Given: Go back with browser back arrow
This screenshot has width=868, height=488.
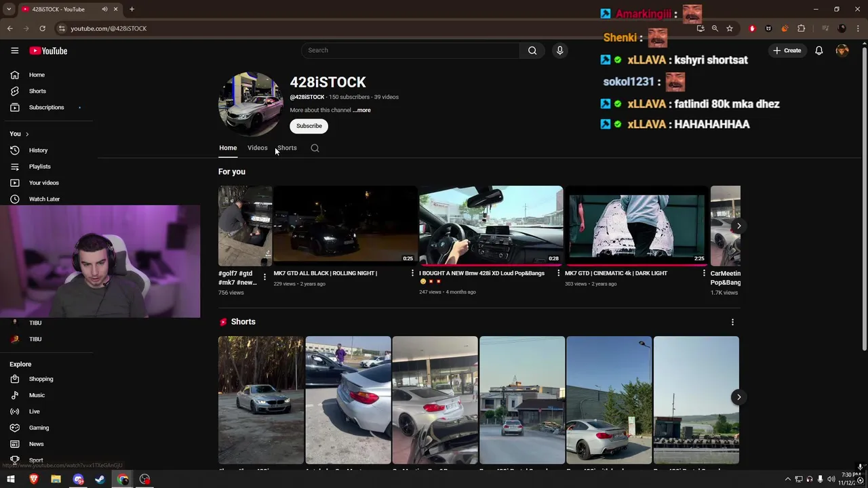Looking at the screenshot, I should click(9, 28).
